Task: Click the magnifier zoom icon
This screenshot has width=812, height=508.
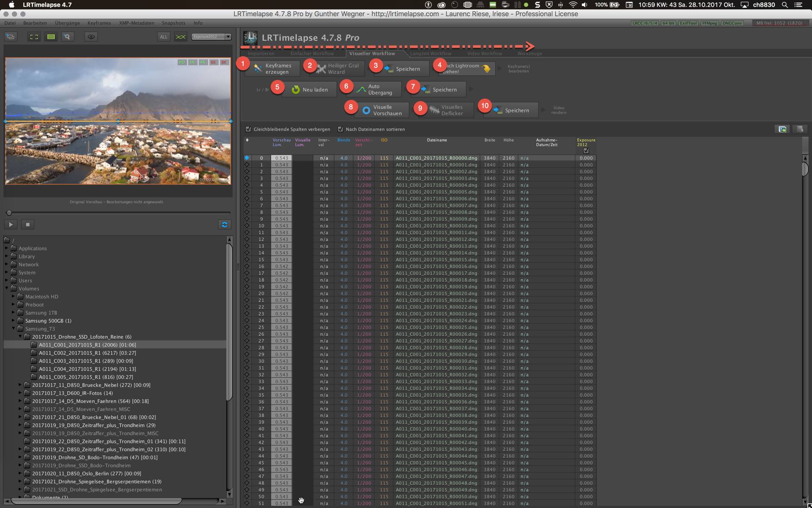Action: pyautogui.click(x=67, y=37)
